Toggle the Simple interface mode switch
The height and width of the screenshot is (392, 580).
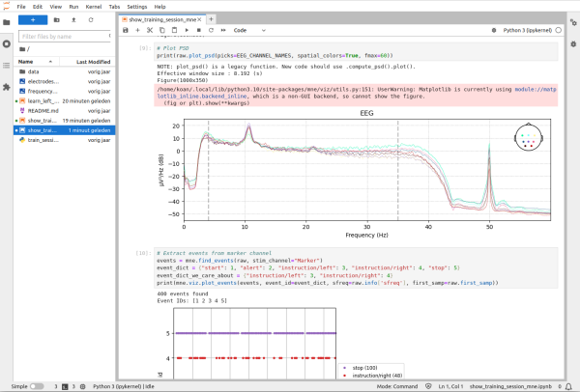pyautogui.click(x=37, y=385)
